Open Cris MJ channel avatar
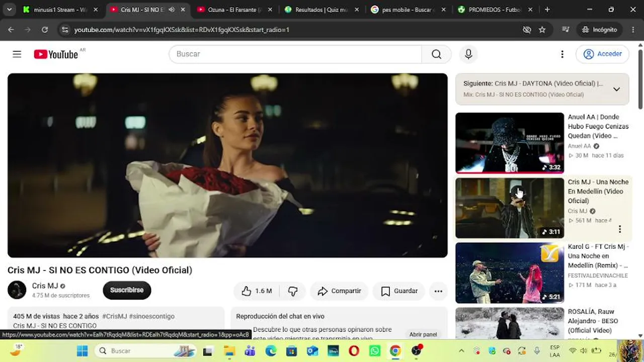The image size is (644, 362). click(x=17, y=290)
